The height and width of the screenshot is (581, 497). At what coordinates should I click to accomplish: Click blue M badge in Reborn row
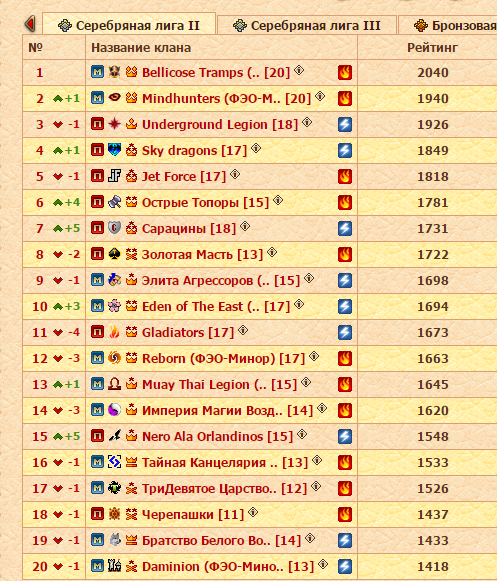[x=97, y=358]
